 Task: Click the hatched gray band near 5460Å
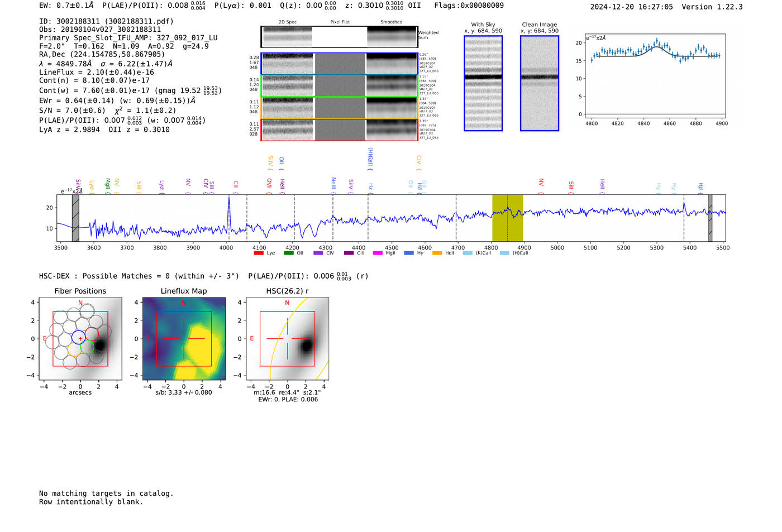pyautogui.click(x=711, y=218)
